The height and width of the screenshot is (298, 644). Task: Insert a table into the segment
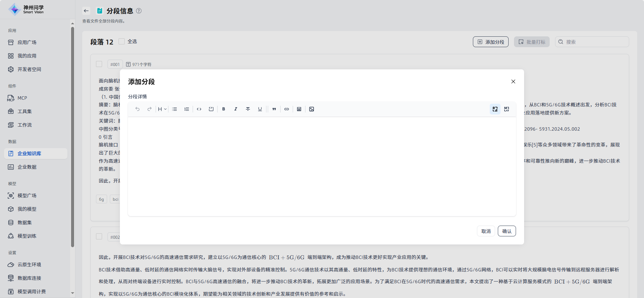point(299,109)
